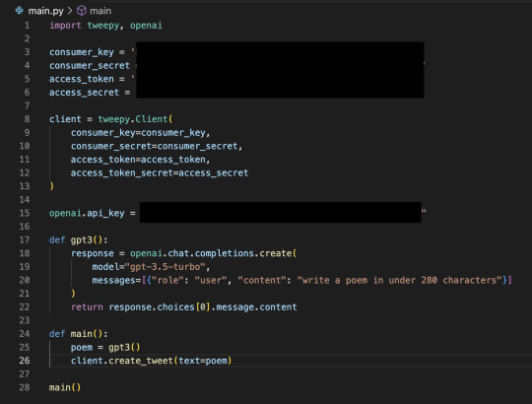Click the word 'tweepy' in import line
This screenshot has width=532, height=404.
[x=103, y=26]
